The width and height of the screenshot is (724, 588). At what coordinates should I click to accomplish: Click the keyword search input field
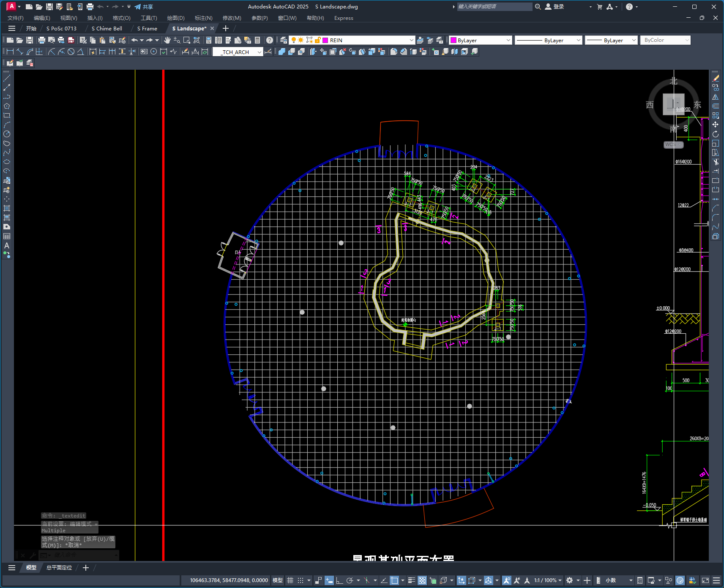point(495,7)
